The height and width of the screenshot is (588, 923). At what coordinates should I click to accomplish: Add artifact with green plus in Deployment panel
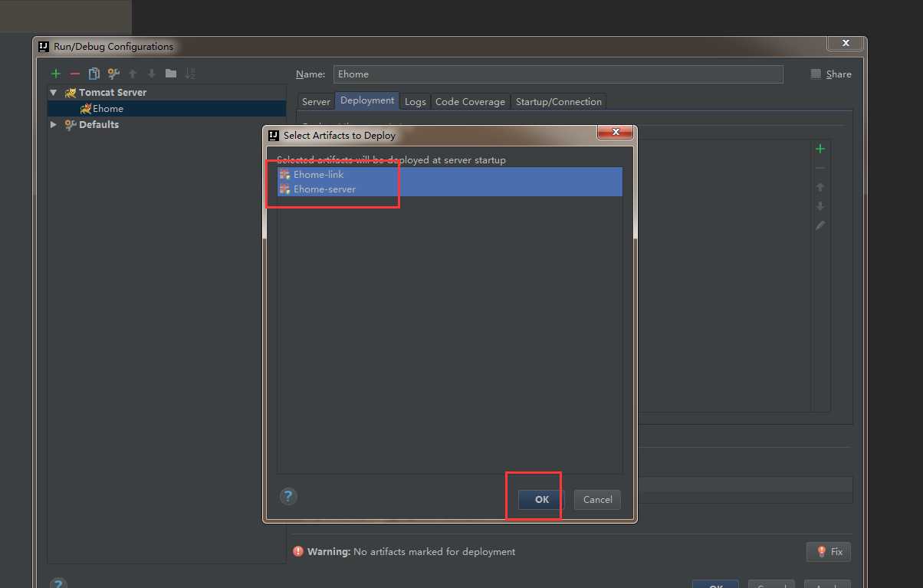pos(820,149)
